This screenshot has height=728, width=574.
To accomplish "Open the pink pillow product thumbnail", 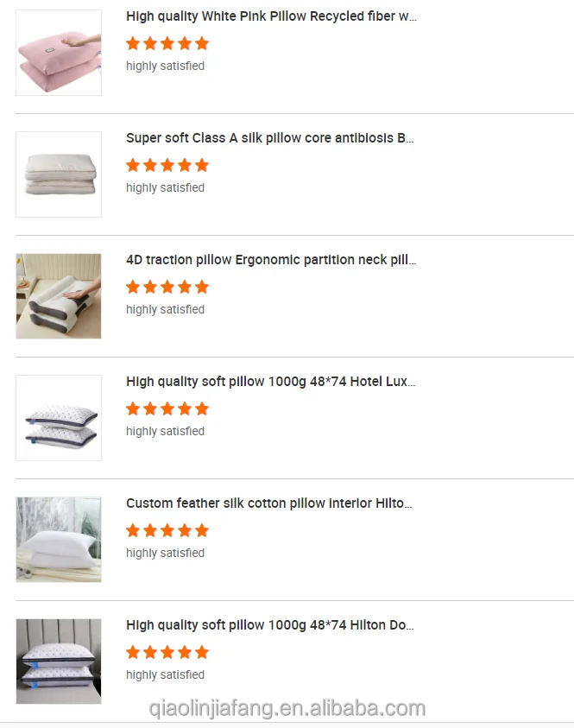I will (59, 53).
